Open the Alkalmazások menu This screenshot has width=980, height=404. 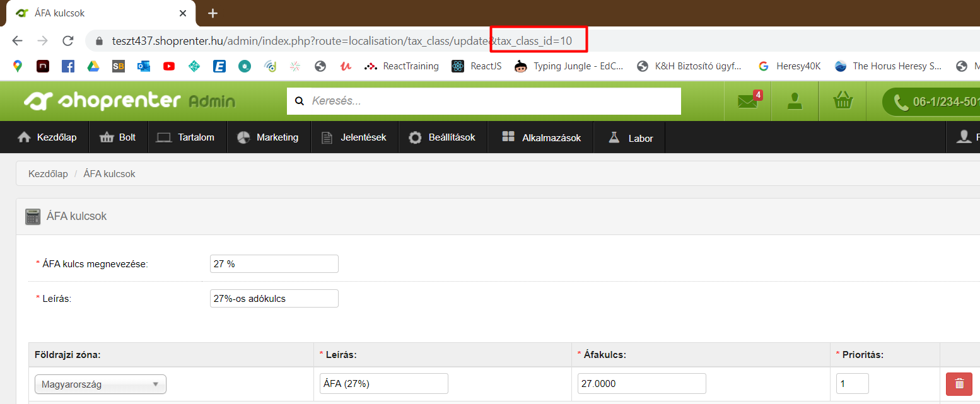click(x=541, y=137)
